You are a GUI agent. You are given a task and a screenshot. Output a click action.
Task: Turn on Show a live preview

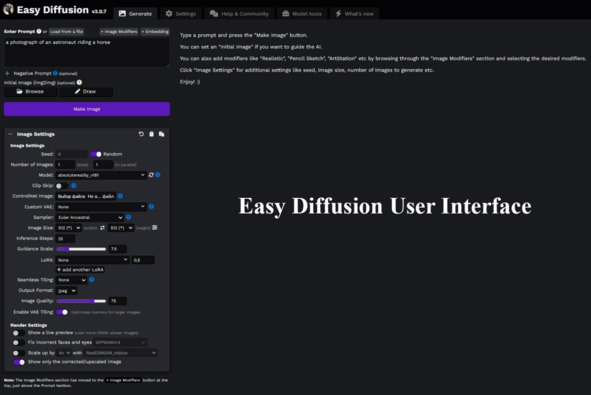[x=18, y=333]
